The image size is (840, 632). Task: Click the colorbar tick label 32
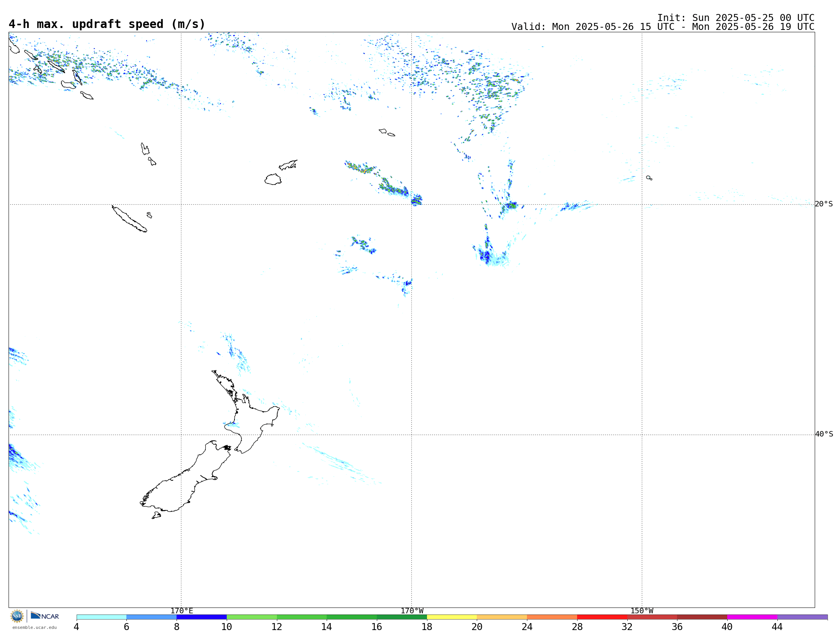coord(627,627)
